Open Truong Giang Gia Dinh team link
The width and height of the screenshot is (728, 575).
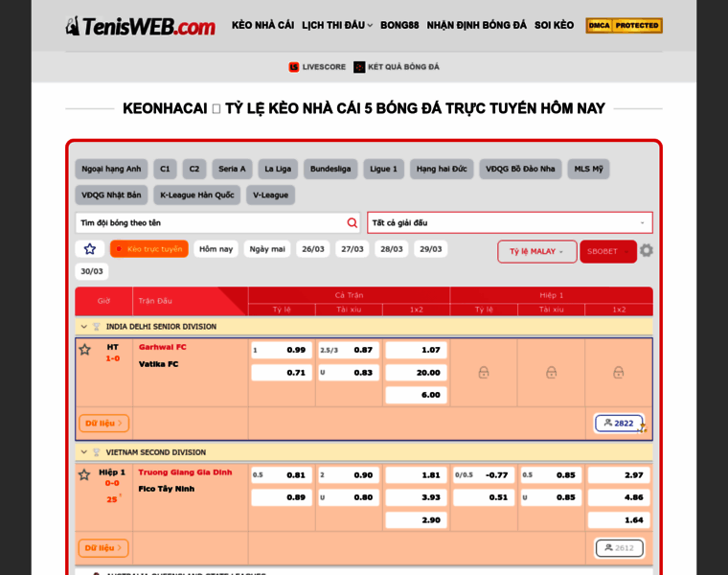click(185, 472)
